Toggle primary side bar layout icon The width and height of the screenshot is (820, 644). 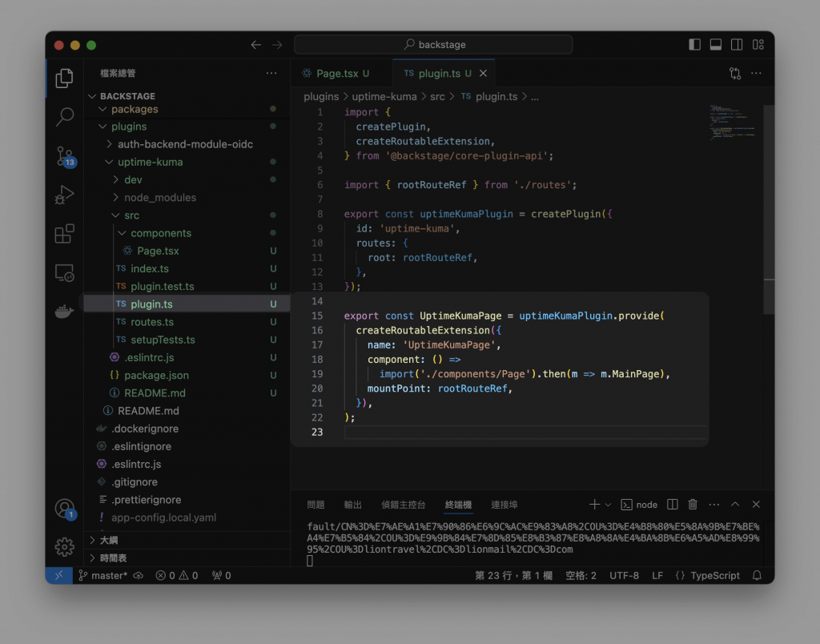694,45
